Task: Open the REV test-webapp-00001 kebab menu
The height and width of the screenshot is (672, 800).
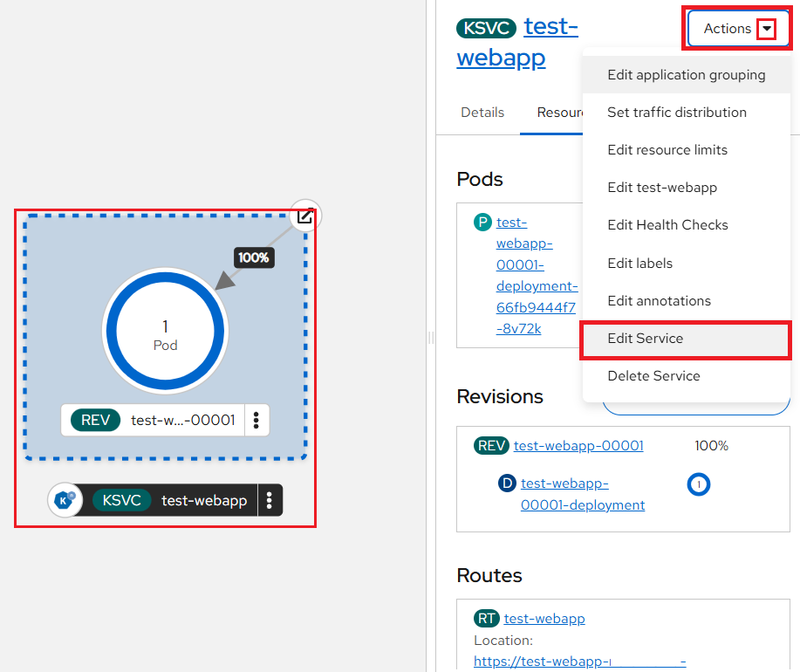Action: click(x=256, y=420)
